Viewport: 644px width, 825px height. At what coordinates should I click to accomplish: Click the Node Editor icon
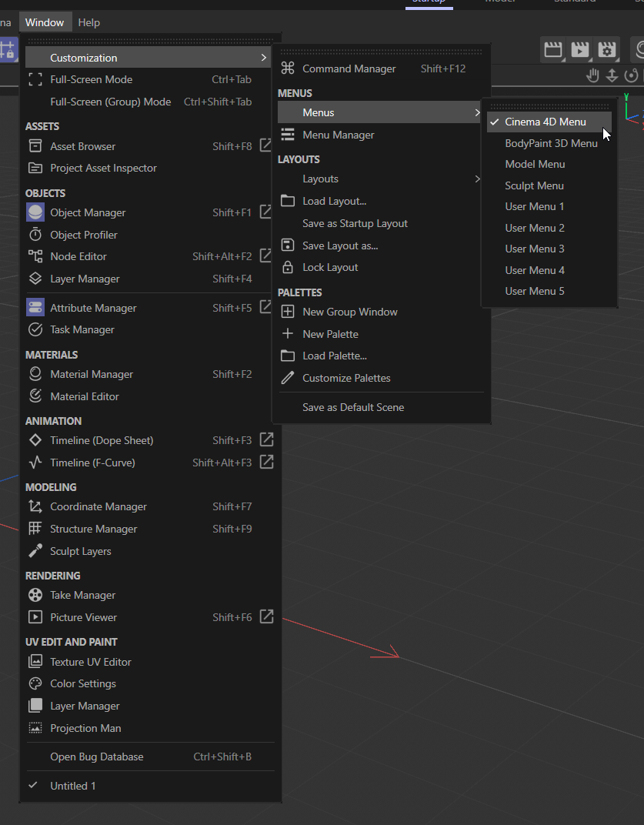[x=35, y=256]
